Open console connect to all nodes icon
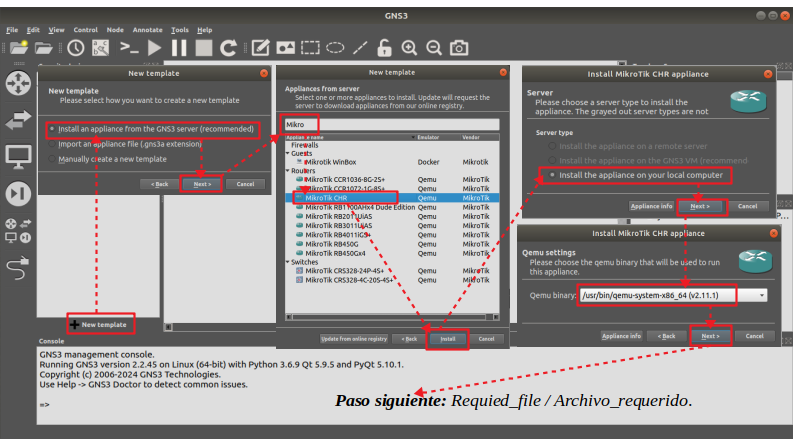The width and height of the screenshot is (793, 442). (x=129, y=48)
